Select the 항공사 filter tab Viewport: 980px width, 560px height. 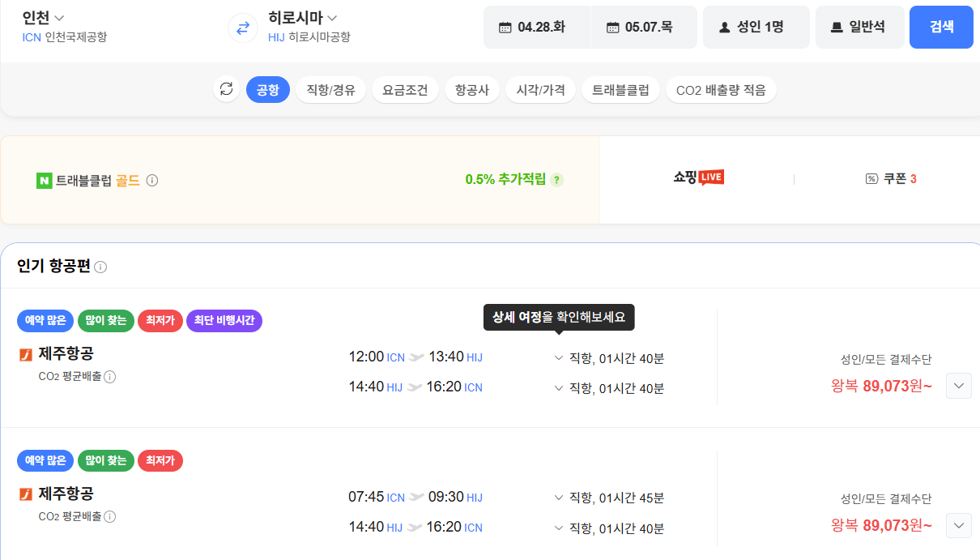[x=472, y=89]
